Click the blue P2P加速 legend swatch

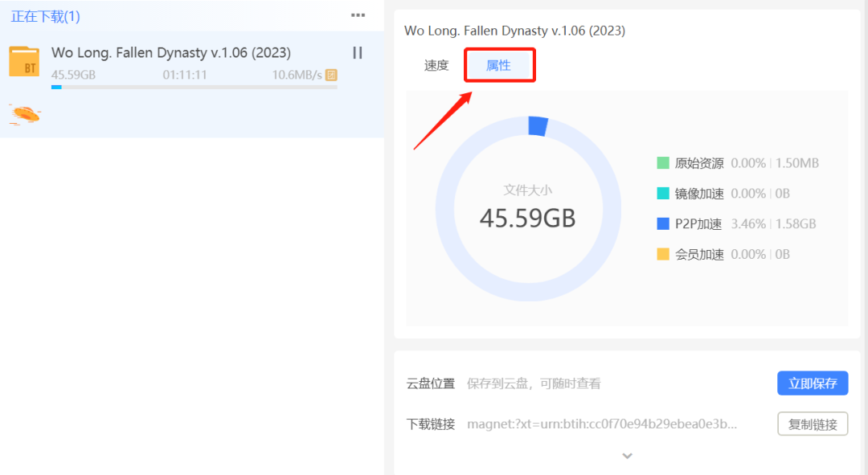tap(662, 223)
